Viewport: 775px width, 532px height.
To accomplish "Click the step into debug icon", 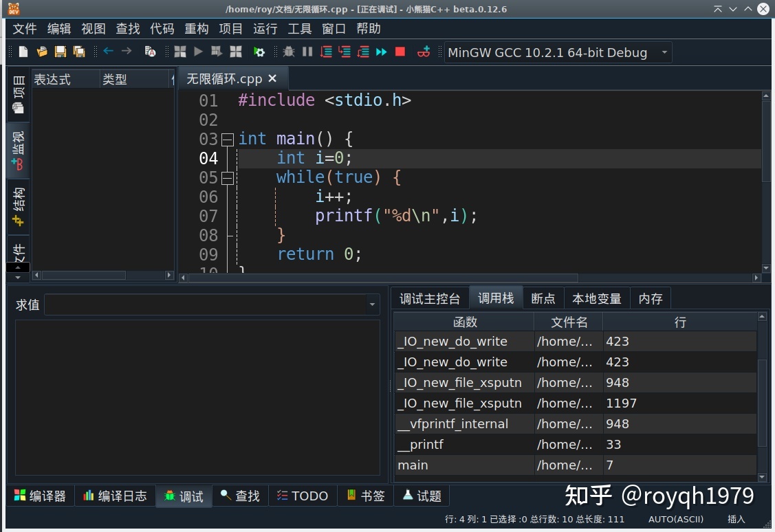I will tap(345, 52).
